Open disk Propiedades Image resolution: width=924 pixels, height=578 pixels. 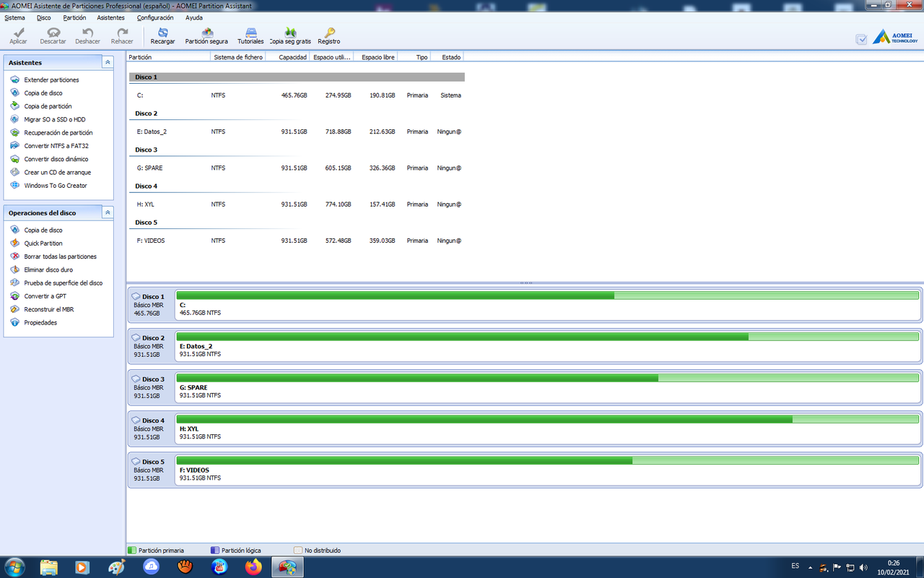coord(40,323)
